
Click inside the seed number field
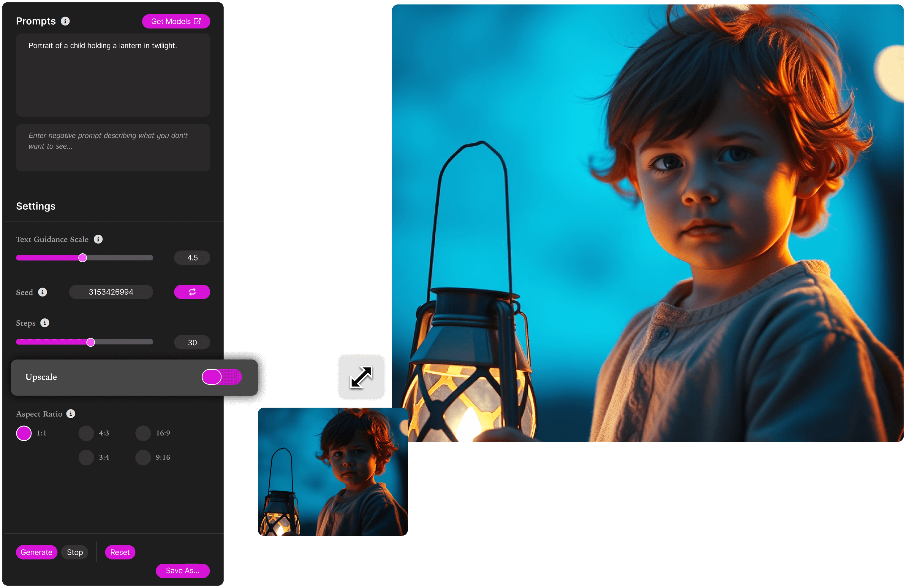111,292
